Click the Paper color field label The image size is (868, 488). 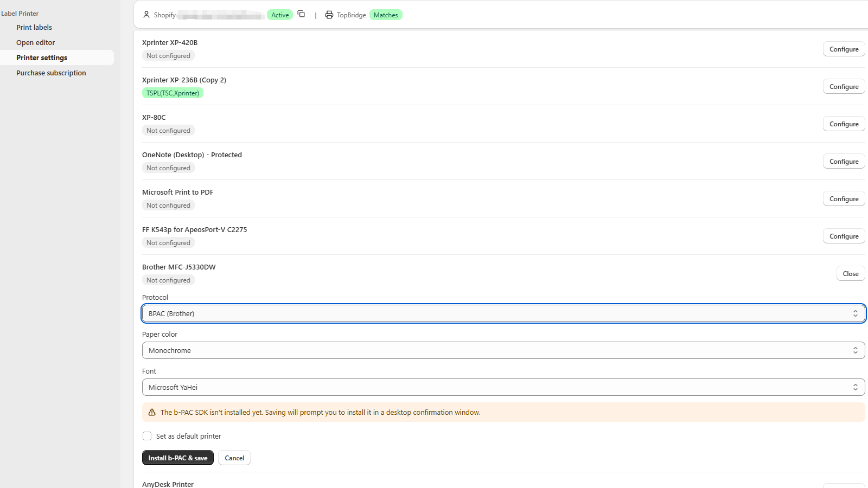[159, 335]
